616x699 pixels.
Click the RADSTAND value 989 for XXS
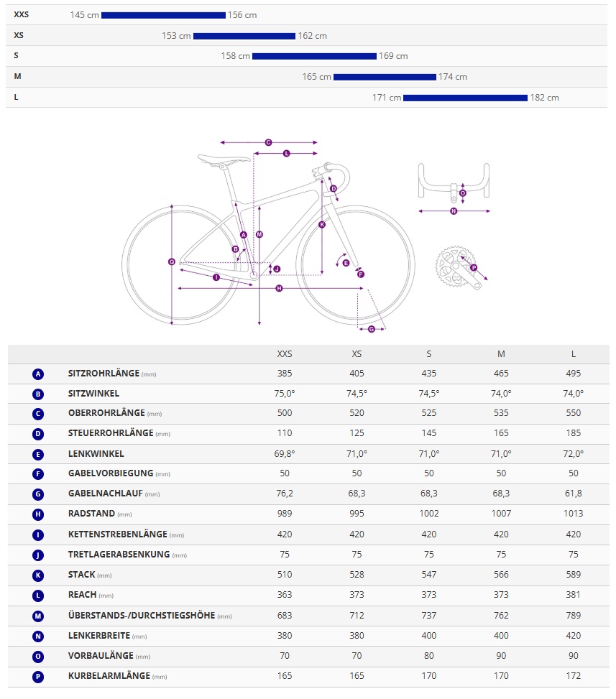[285, 514]
